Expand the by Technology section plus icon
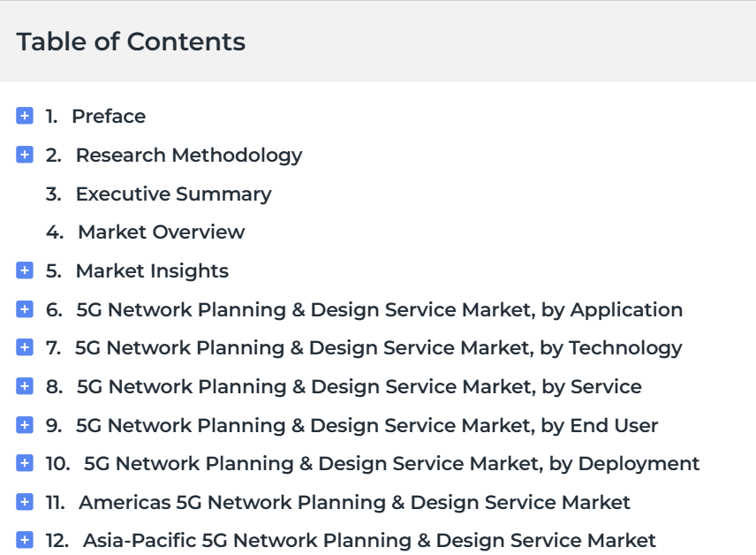Image resolution: width=756 pixels, height=555 pixels. (x=25, y=347)
